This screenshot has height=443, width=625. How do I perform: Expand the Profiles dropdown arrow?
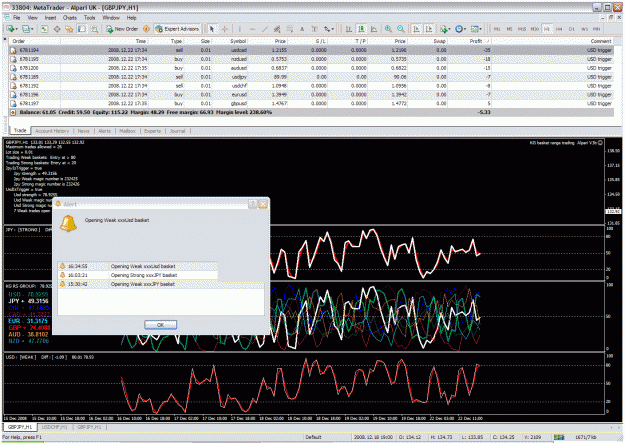click(x=32, y=29)
